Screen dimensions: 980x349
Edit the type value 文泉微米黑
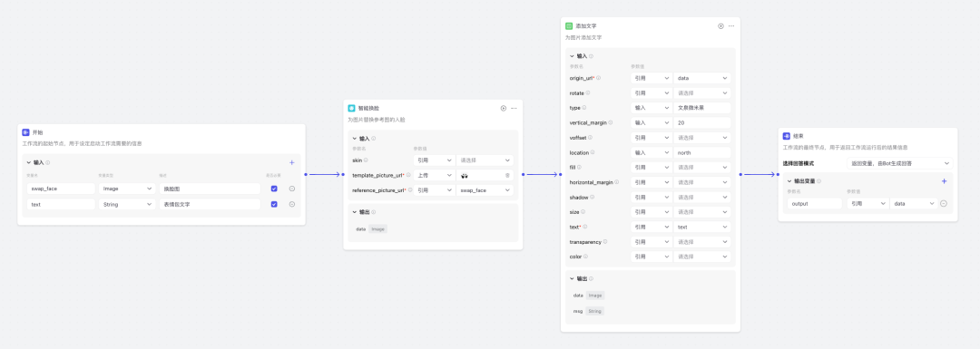pyautogui.click(x=701, y=108)
